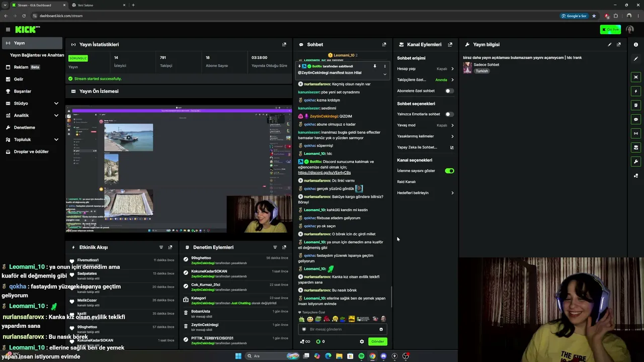The height and width of the screenshot is (362, 644).
Task: Open a new browser tab
Action: pos(133,5)
